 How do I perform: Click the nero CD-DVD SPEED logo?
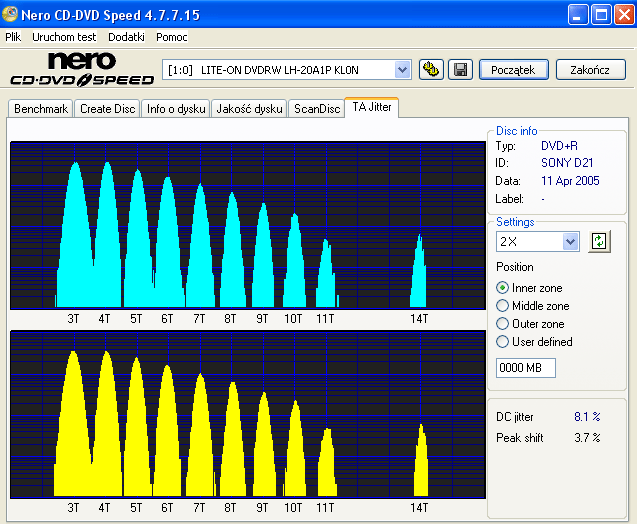[82, 69]
